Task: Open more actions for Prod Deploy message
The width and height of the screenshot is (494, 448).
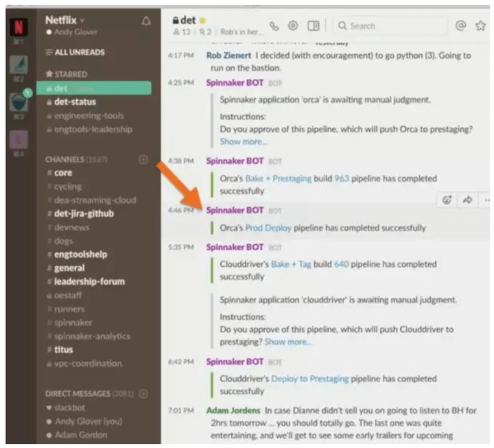Action: tap(486, 200)
